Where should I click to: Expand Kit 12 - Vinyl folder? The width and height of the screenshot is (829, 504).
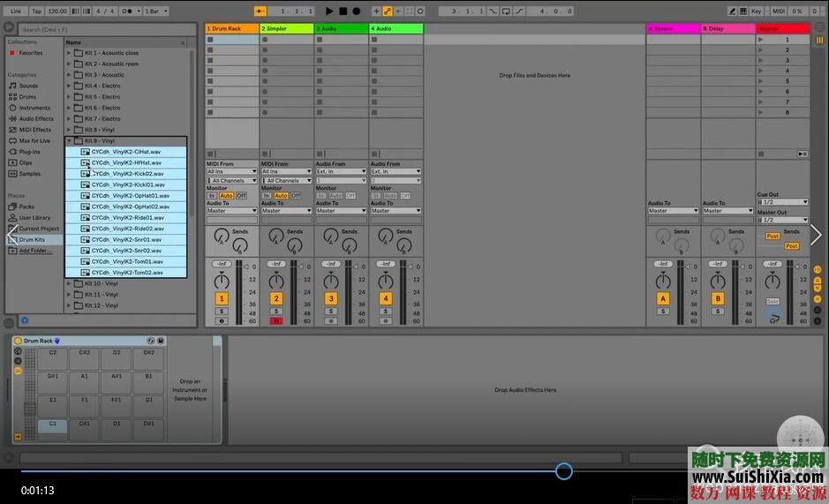click(x=69, y=305)
